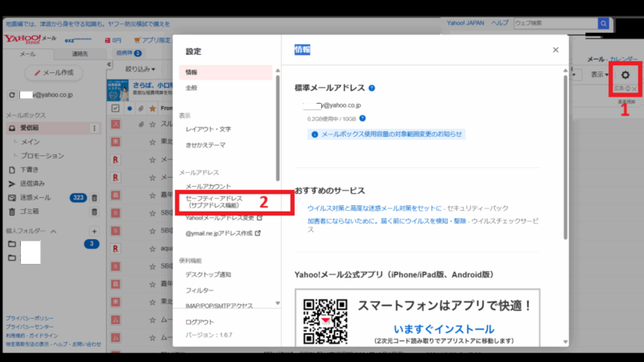Click the content pane vertical scrollbar
The image size is (644, 362).
[x=565, y=157]
